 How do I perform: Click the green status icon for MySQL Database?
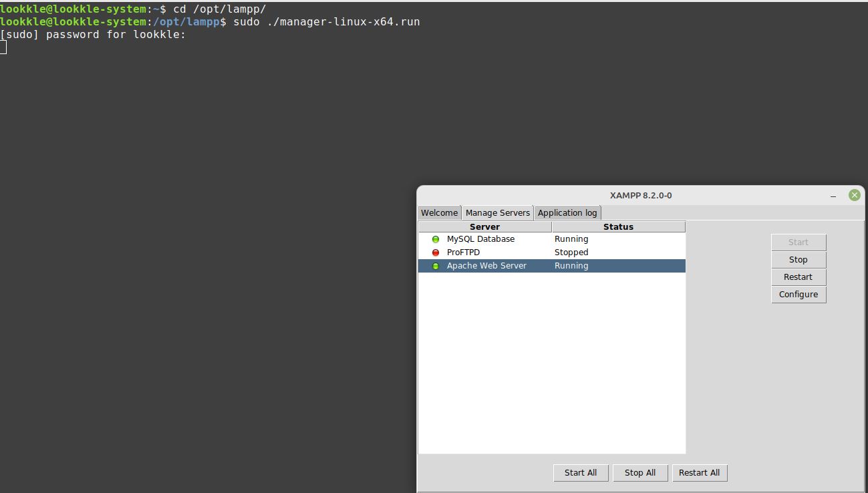[x=436, y=239]
